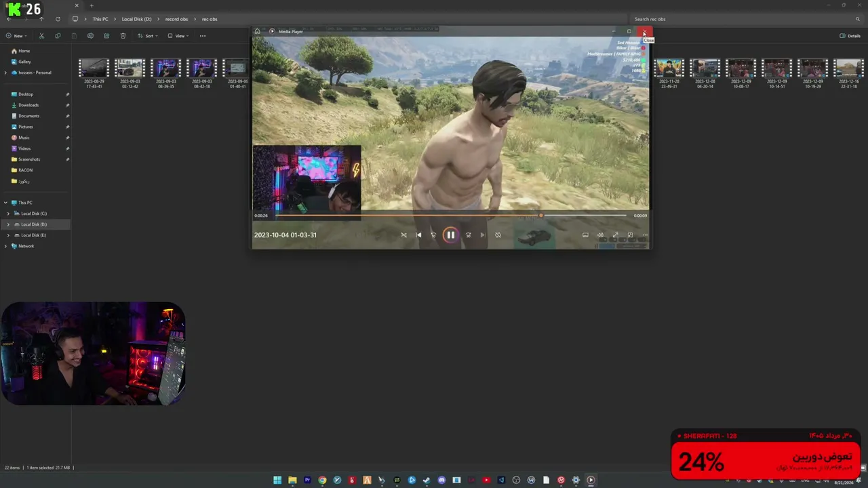Click the 'record obs' breadcrumb
This screenshot has height=488, width=868.
click(176, 19)
